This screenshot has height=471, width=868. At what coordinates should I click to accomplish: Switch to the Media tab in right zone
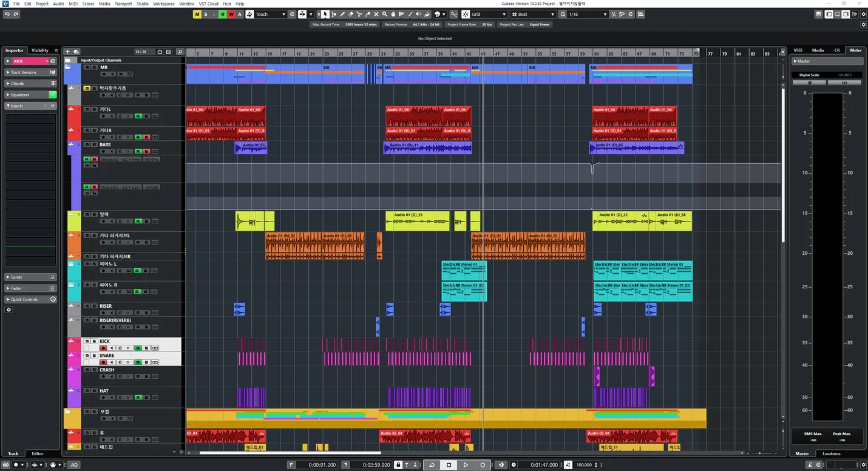(x=818, y=50)
